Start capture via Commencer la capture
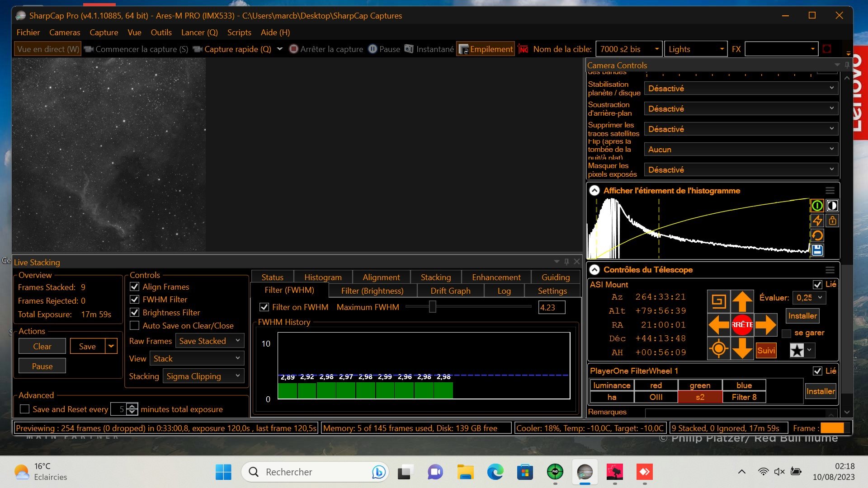The width and height of the screenshot is (868, 488). pos(136,49)
